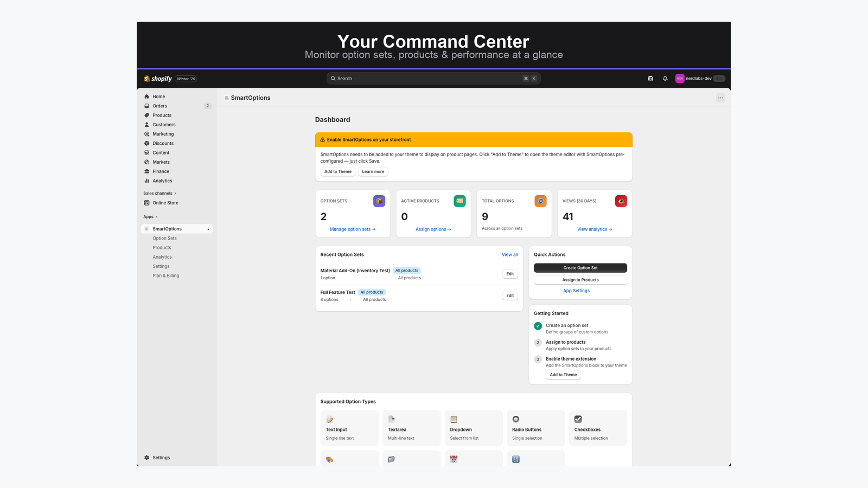Open the three-dot more actions menu
Image resolution: width=868 pixels, height=488 pixels.
coord(720,98)
